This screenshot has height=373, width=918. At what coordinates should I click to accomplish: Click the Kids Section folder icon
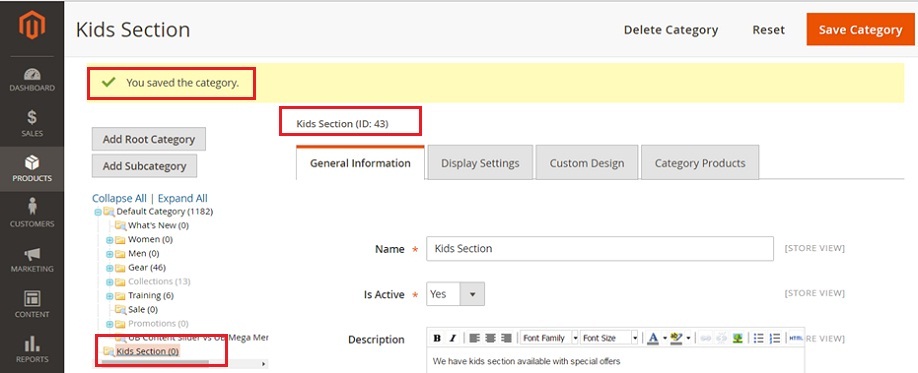[x=108, y=351]
